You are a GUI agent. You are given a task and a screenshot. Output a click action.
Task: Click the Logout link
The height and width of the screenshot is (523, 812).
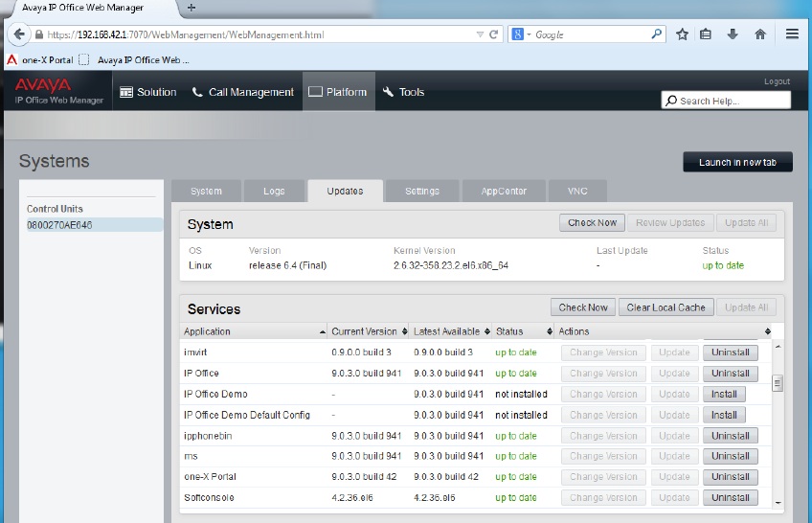click(x=777, y=81)
